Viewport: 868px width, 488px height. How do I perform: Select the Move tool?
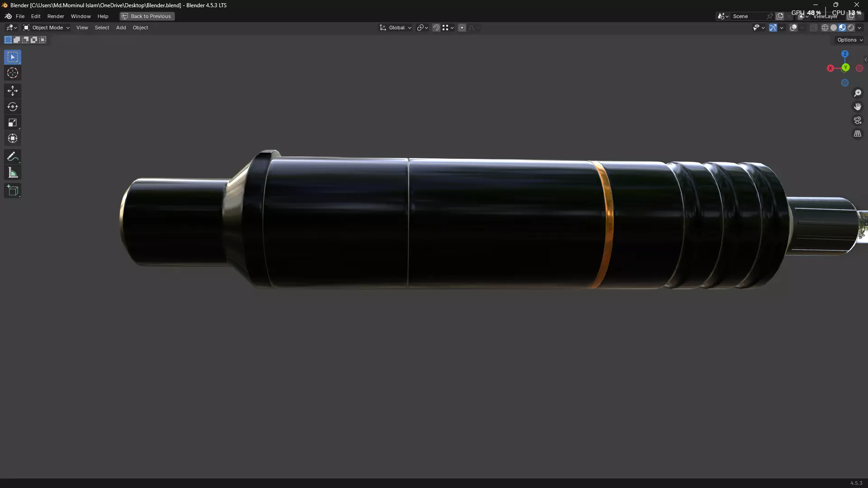13,91
